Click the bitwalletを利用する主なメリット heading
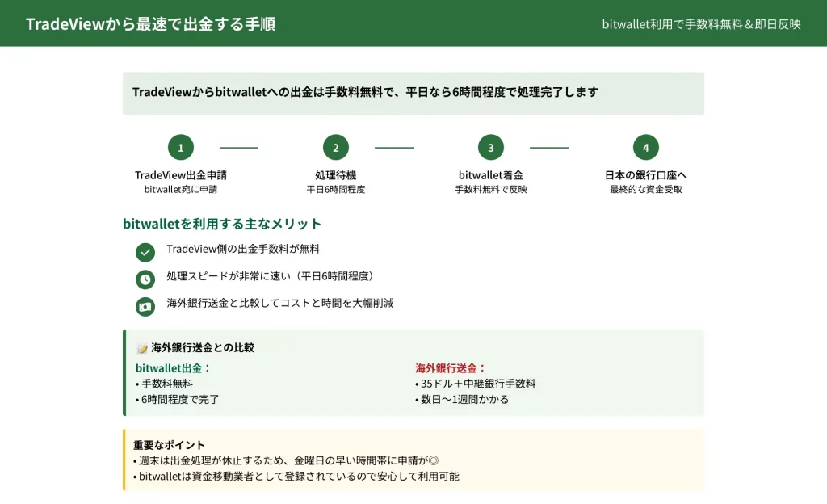This screenshot has width=827, height=504. coord(222,224)
